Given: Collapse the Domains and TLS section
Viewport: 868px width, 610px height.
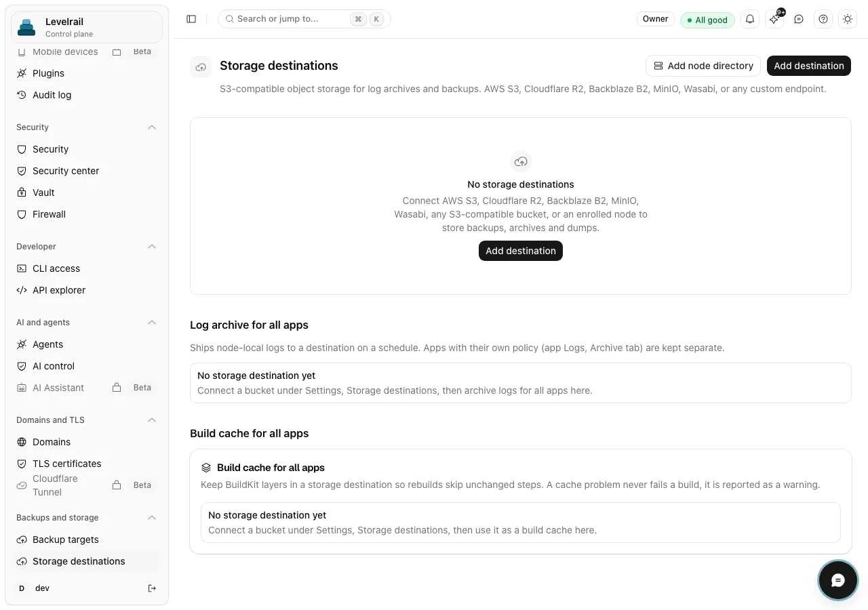Looking at the screenshot, I should (152, 420).
